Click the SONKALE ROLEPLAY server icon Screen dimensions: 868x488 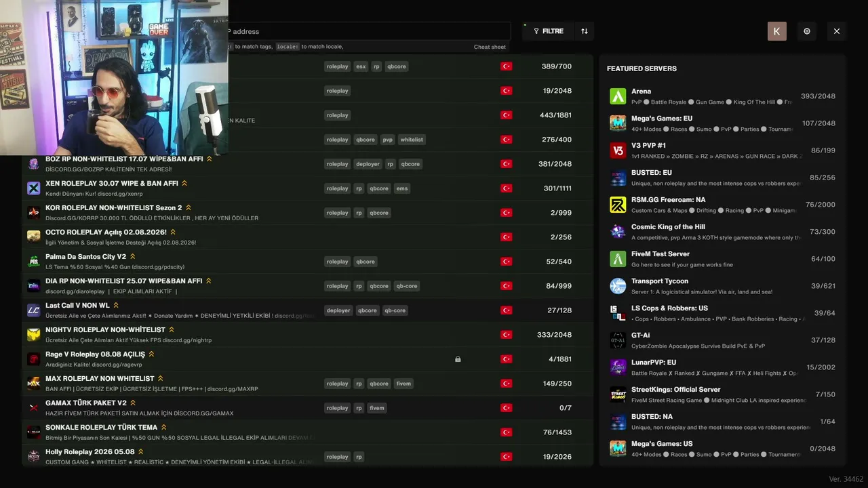click(34, 432)
